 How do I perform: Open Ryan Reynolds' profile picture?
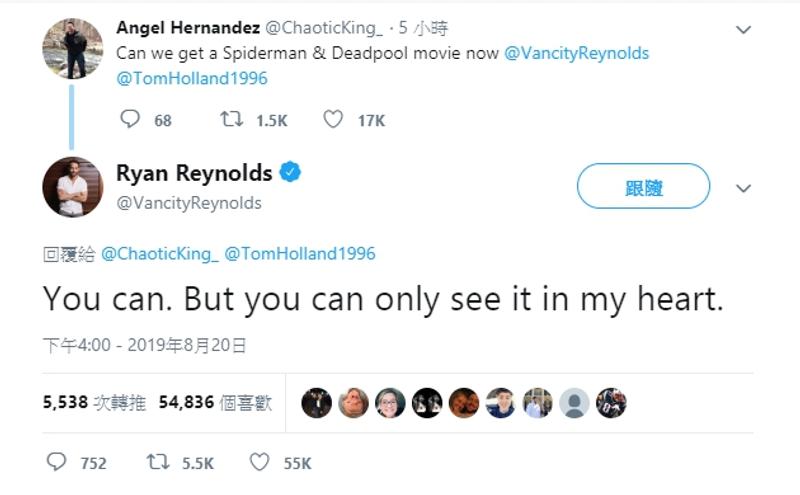pos(72,186)
